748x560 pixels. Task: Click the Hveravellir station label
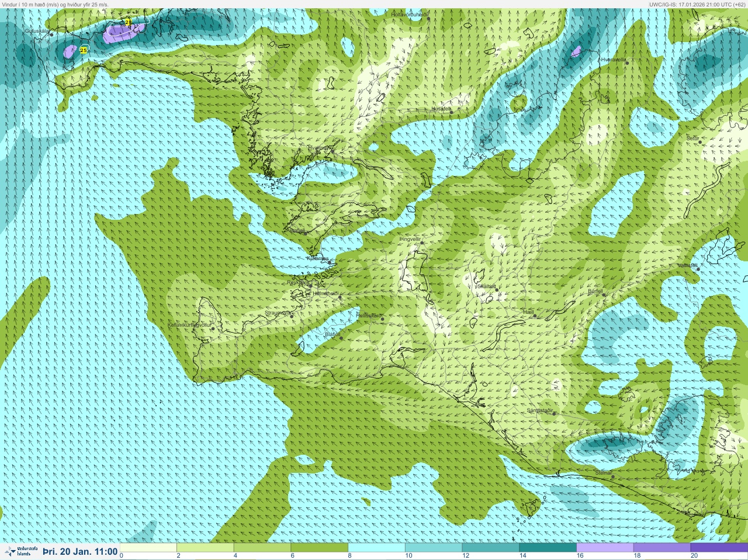tap(614, 60)
